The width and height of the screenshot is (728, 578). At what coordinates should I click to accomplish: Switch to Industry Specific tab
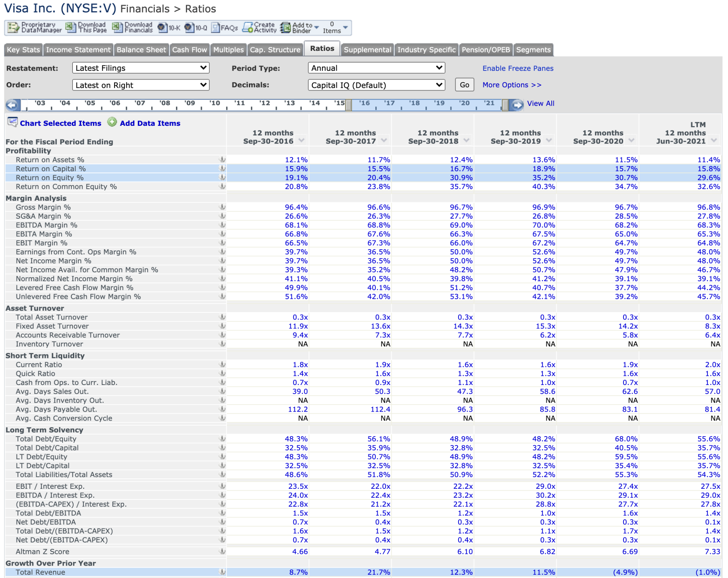click(x=426, y=50)
